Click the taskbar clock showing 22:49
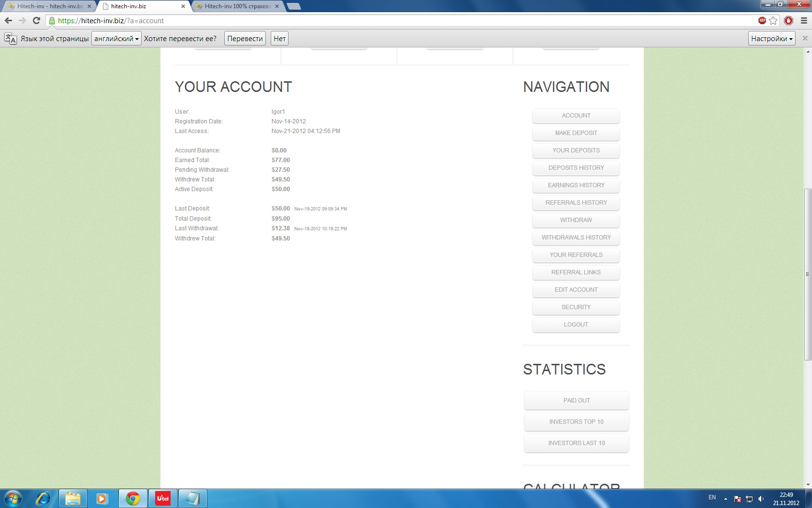This screenshot has height=508, width=812. [x=786, y=499]
